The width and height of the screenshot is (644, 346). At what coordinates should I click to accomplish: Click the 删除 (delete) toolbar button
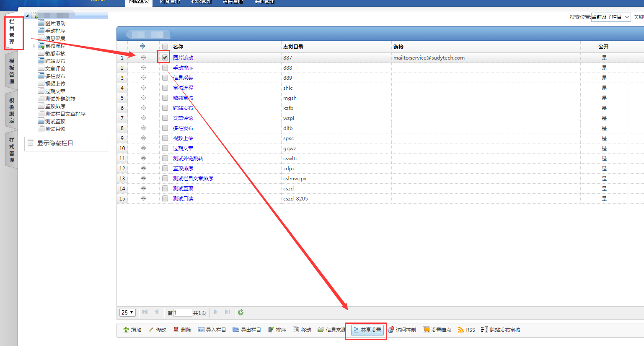(182, 330)
